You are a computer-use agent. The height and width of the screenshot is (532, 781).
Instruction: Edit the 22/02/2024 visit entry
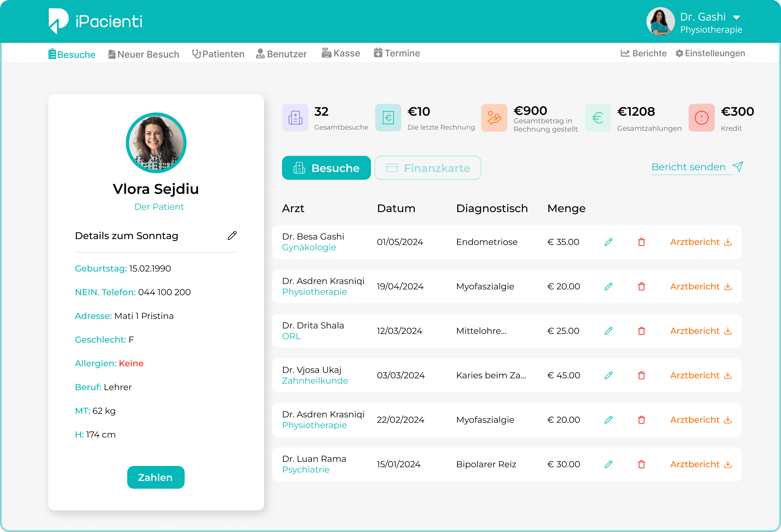pyautogui.click(x=608, y=420)
